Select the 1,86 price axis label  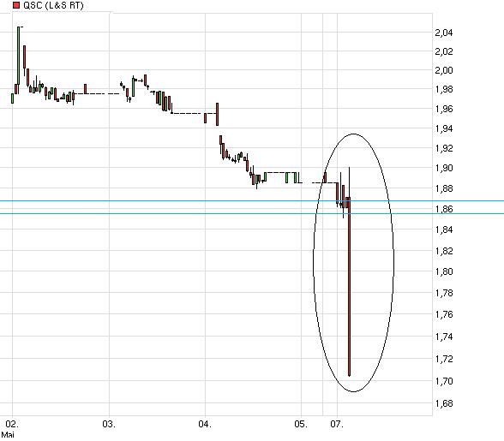[444, 209]
